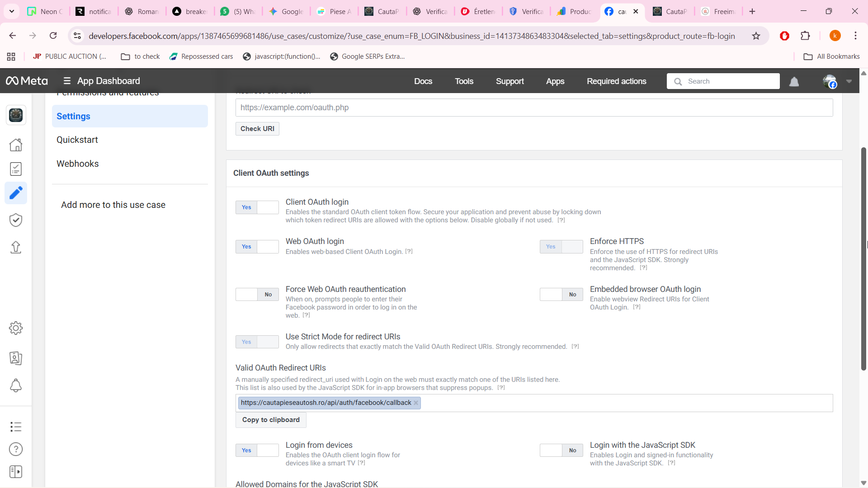Open Required actions in the header
Image resolution: width=868 pixels, height=488 pixels.
617,81
